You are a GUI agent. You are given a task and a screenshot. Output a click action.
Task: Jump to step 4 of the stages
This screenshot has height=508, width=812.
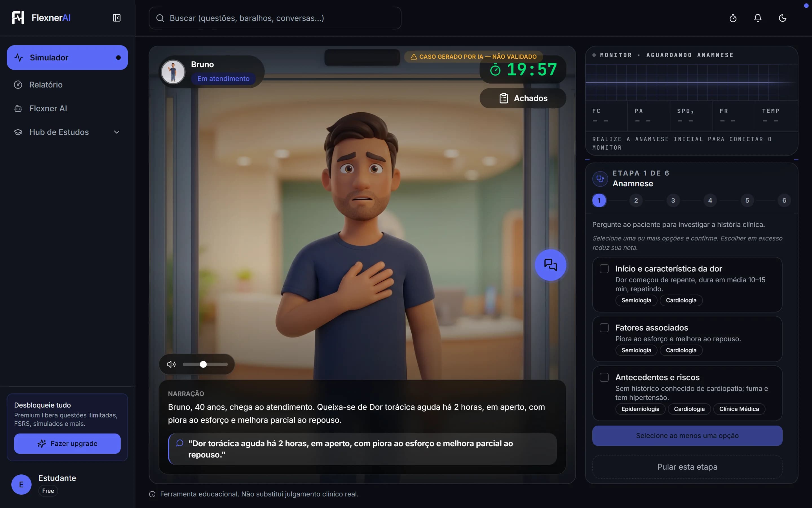710,200
